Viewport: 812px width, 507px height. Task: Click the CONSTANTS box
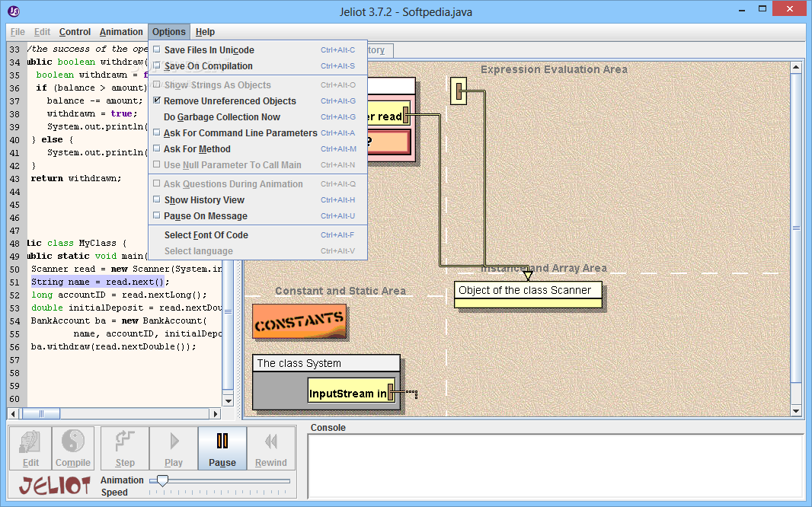click(299, 321)
